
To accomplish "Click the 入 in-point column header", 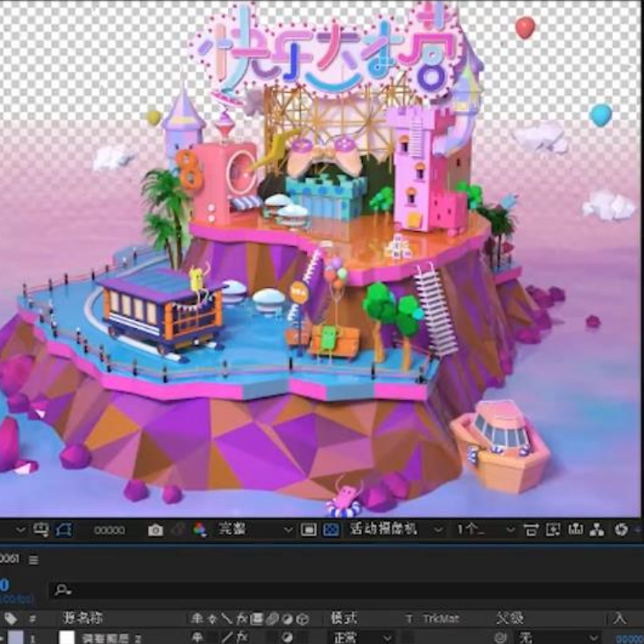I will pos(620,618).
